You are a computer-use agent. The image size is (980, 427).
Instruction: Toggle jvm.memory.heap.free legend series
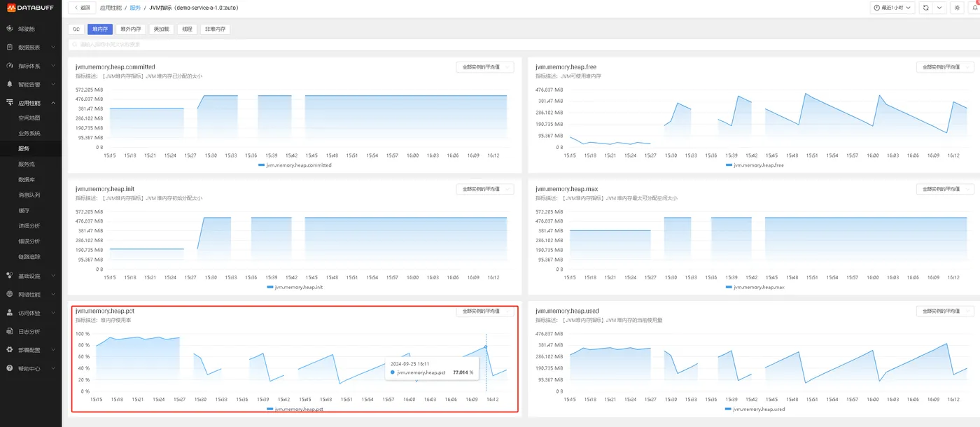click(755, 165)
